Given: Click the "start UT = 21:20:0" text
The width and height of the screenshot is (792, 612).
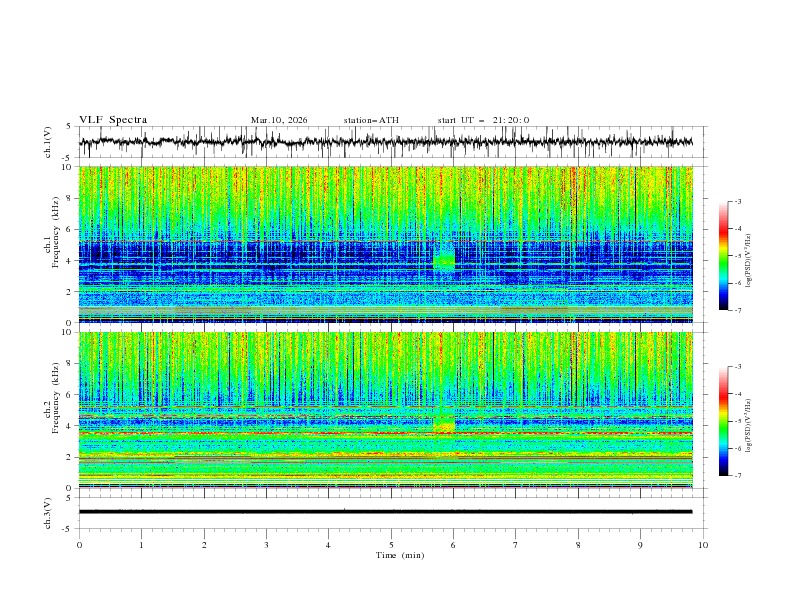Looking at the screenshot, I should pos(483,120).
